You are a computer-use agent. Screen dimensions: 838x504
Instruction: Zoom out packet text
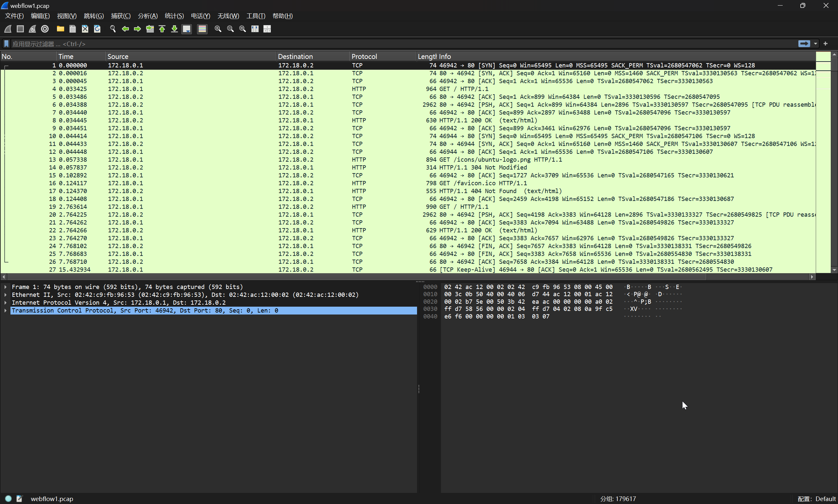pos(230,29)
